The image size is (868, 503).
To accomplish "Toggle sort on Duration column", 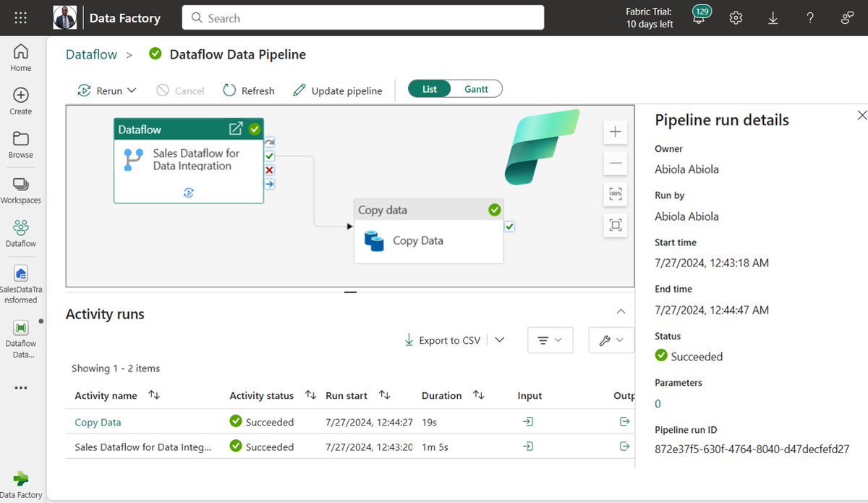I will point(478,395).
